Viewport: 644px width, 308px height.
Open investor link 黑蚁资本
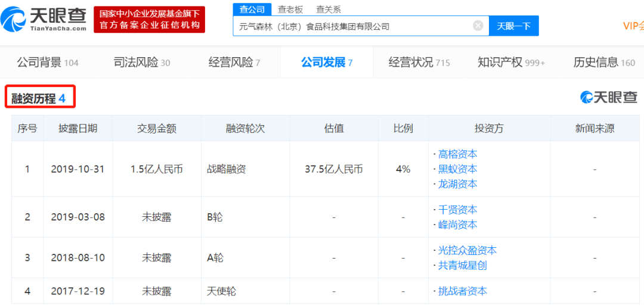[x=457, y=169]
